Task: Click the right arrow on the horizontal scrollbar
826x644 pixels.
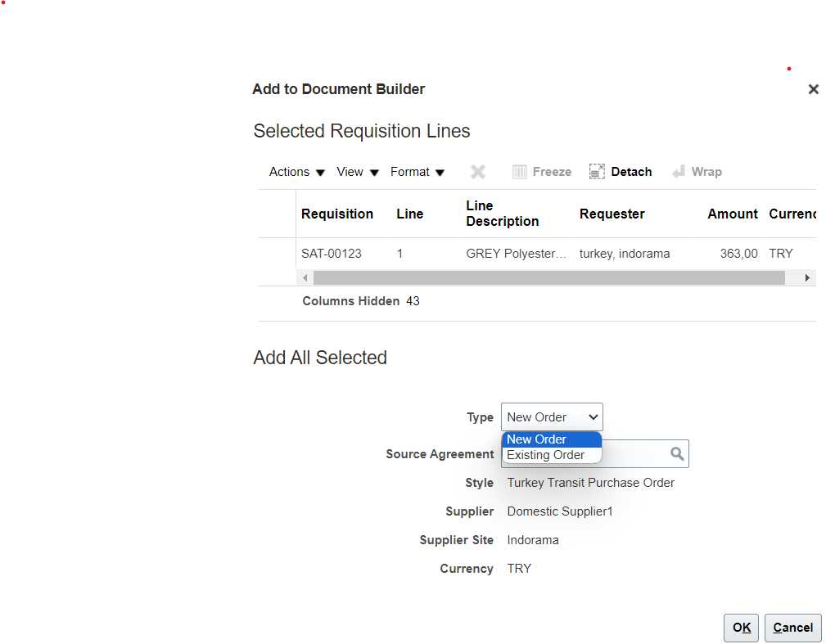Action: pyautogui.click(x=805, y=277)
